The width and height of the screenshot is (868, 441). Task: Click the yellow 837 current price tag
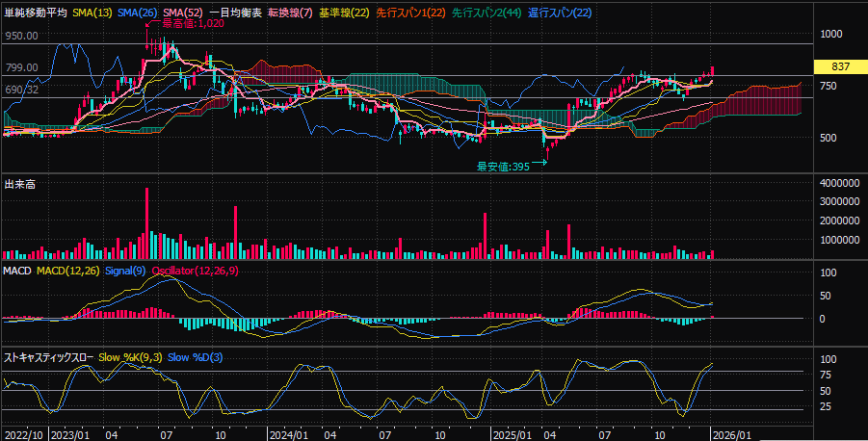pos(839,66)
